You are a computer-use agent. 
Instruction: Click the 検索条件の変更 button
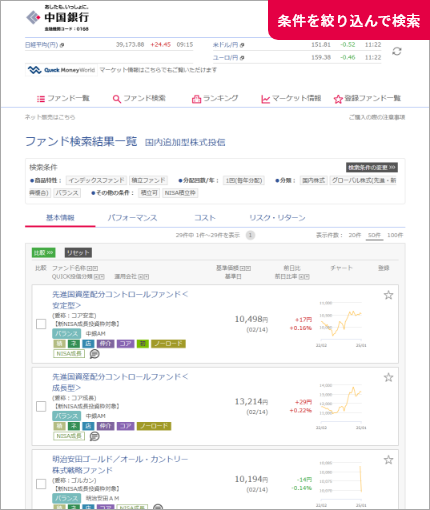pos(372,167)
